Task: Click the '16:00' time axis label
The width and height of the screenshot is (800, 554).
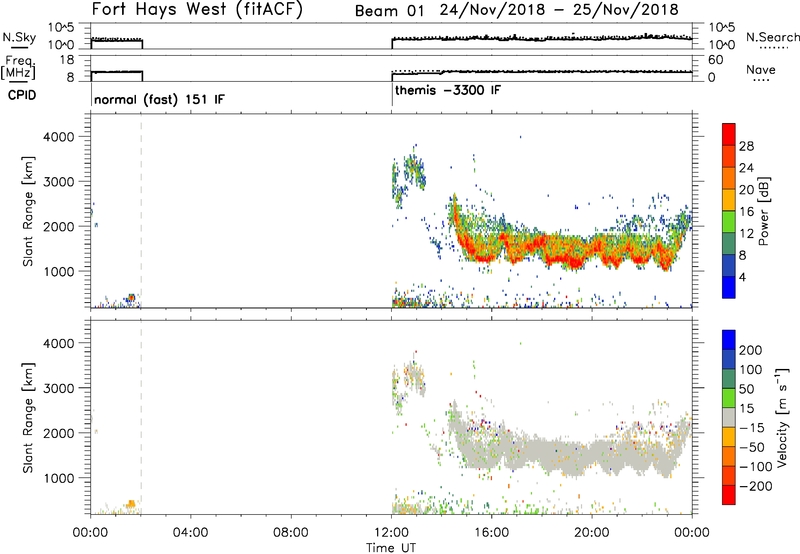Action: 491,533
